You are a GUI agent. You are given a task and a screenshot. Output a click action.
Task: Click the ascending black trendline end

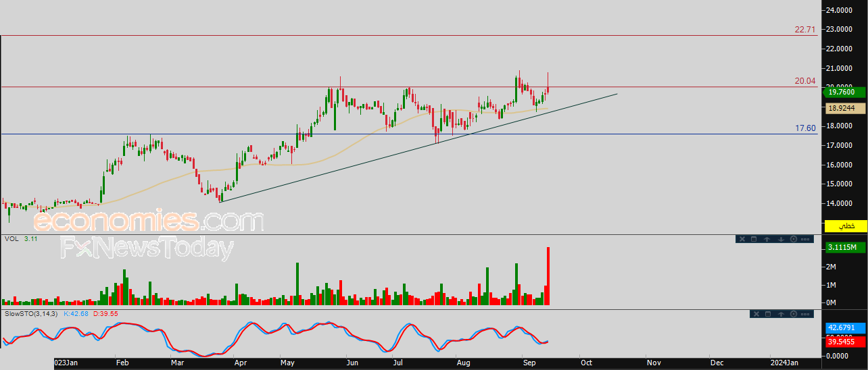[x=617, y=94]
